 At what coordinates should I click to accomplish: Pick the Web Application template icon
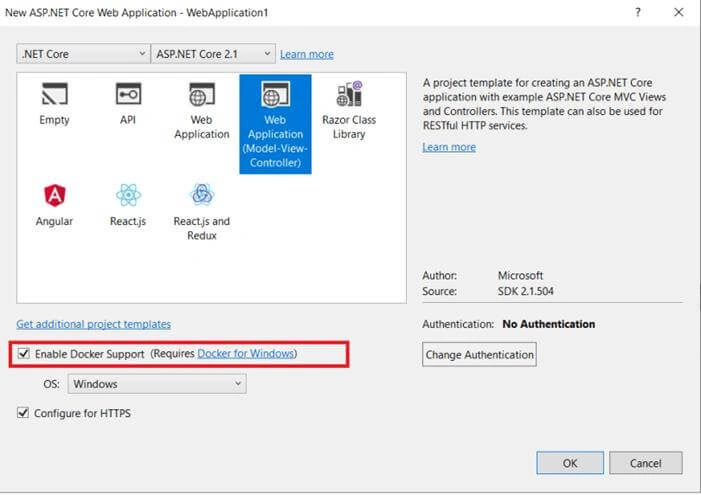pyautogui.click(x=202, y=94)
